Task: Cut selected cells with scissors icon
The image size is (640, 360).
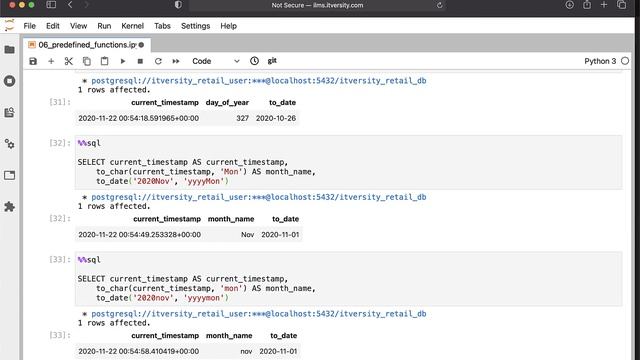Action: (x=69, y=61)
